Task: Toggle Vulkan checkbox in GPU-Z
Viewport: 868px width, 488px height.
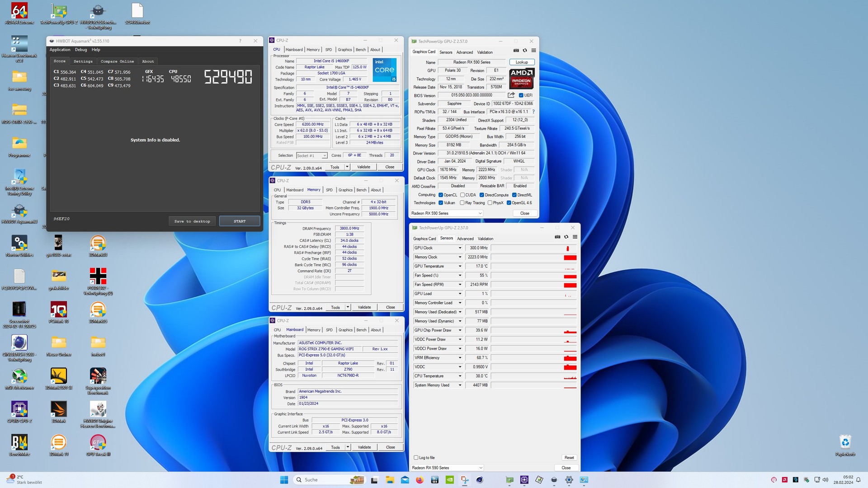Action: tap(441, 203)
